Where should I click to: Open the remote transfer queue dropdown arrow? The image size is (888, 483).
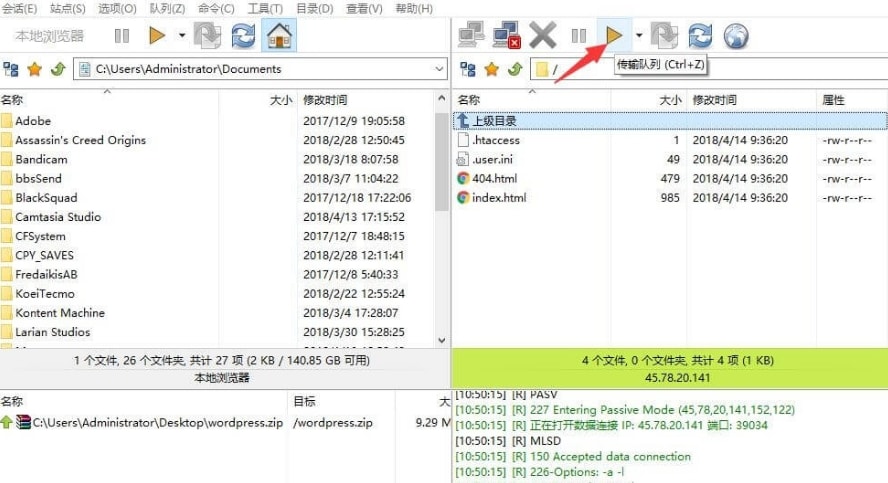[x=639, y=37]
